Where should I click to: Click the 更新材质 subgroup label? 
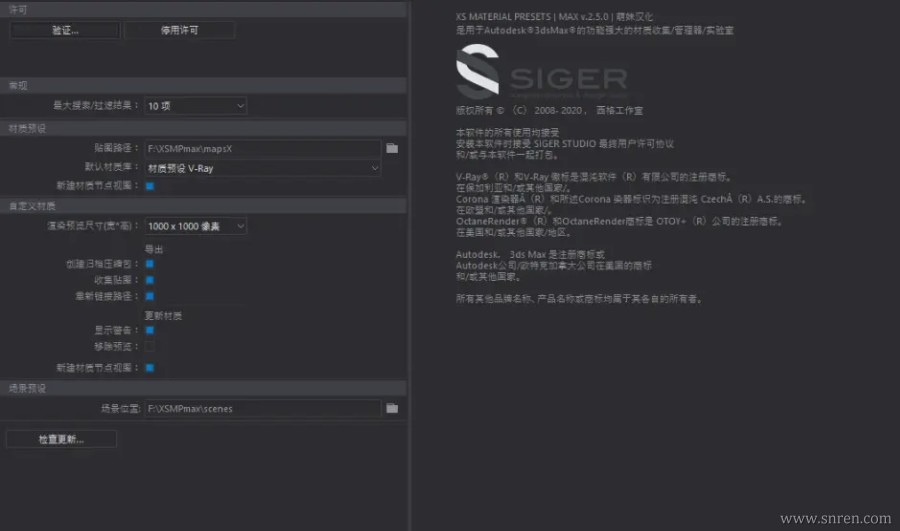163,316
